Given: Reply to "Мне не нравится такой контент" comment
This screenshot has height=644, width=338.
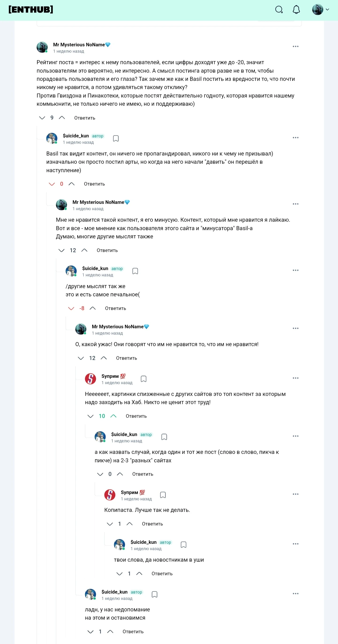Looking at the screenshot, I should coord(107,251).
